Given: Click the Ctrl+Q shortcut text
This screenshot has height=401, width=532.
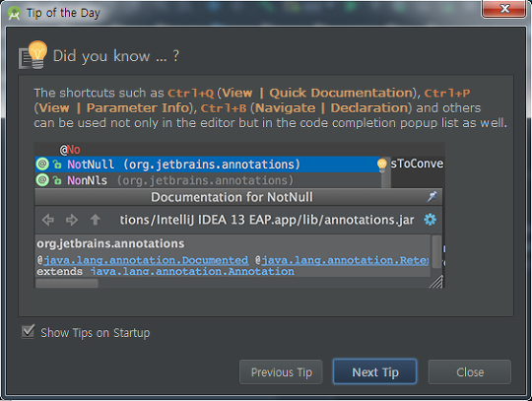Looking at the screenshot, I should coord(191,93).
